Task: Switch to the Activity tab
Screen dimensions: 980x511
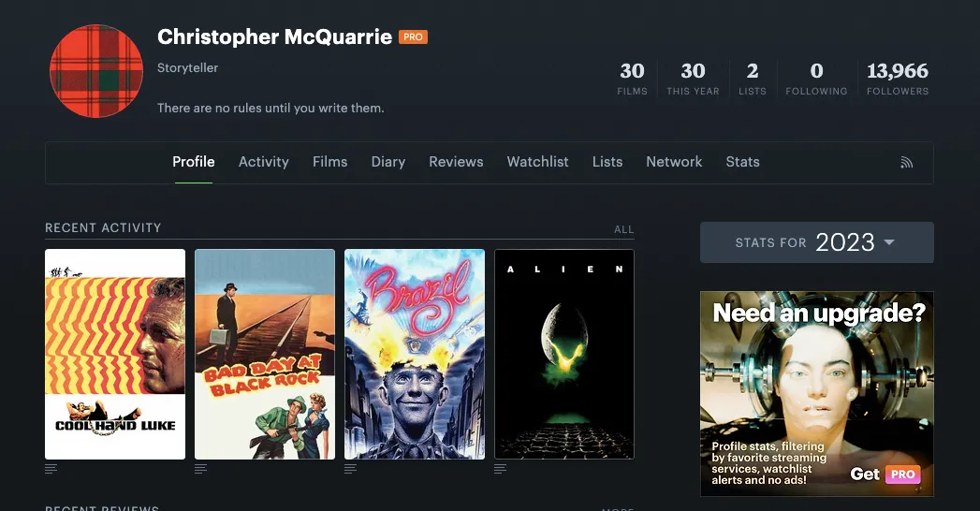Action: click(x=264, y=162)
